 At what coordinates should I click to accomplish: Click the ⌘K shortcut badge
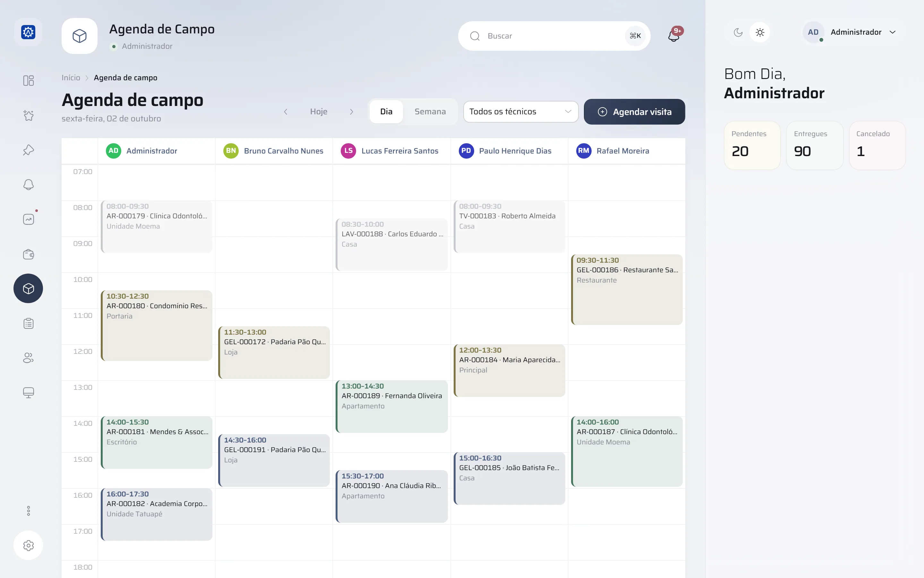click(635, 36)
